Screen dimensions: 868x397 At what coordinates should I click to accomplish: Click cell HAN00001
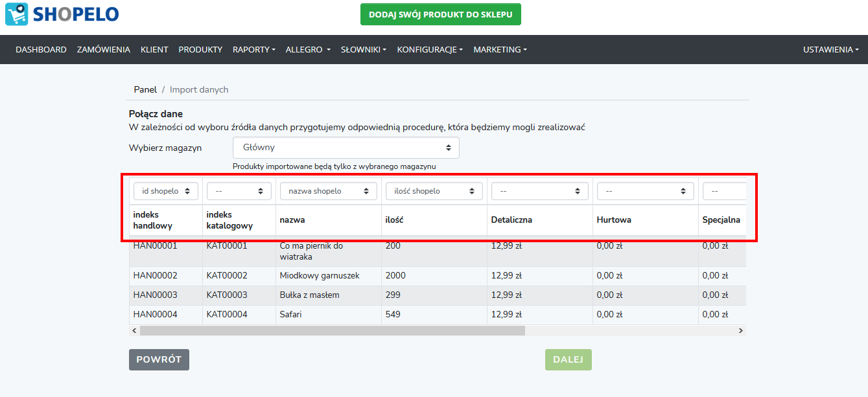click(x=166, y=251)
